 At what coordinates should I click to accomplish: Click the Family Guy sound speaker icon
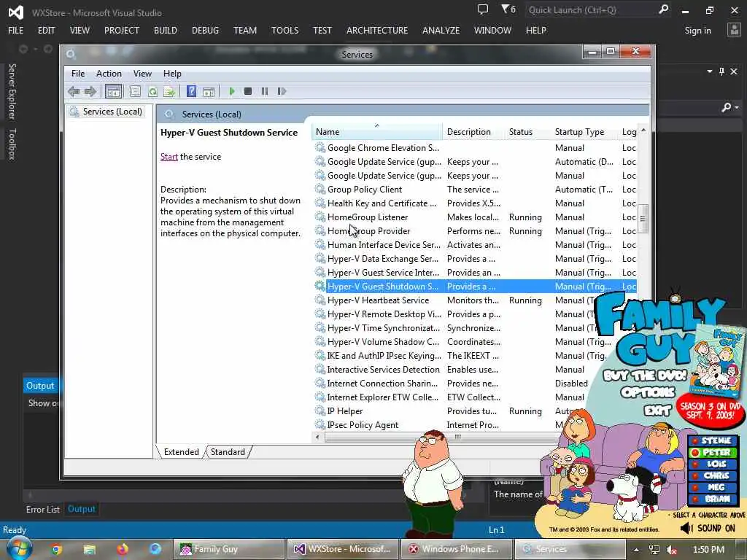(686, 528)
